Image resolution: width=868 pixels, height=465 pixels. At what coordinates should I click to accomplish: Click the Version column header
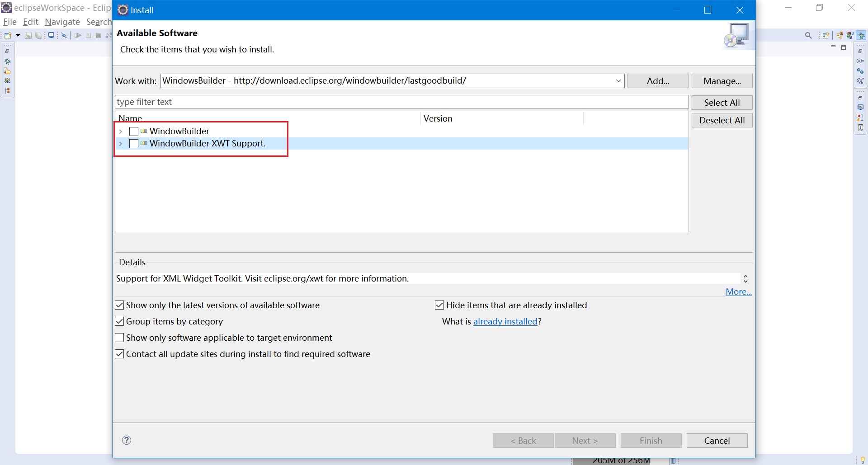pyautogui.click(x=502, y=118)
